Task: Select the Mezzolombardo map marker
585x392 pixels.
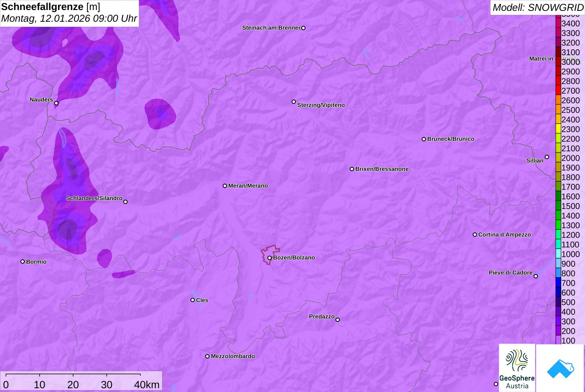Action: pyautogui.click(x=207, y=356)
